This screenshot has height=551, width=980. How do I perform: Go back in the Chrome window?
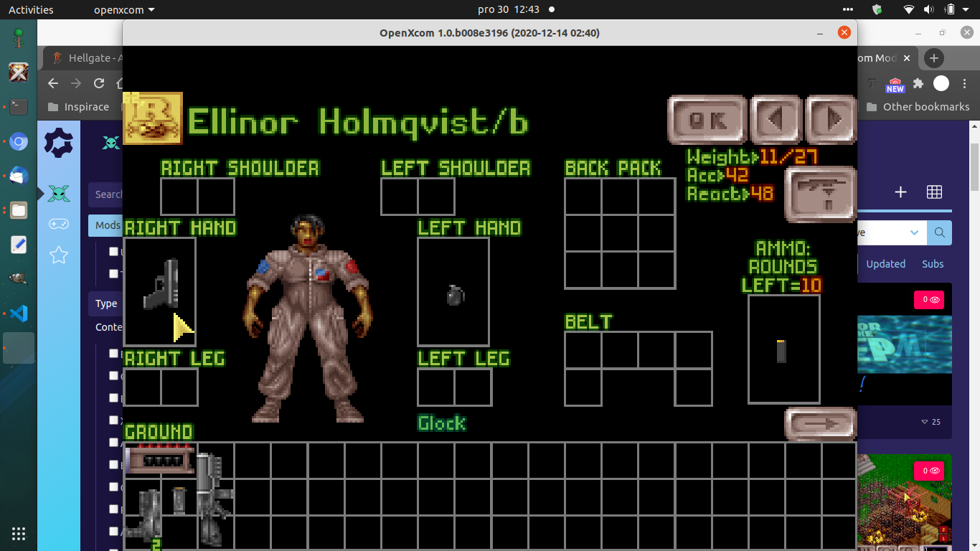[x=53, y=83]
